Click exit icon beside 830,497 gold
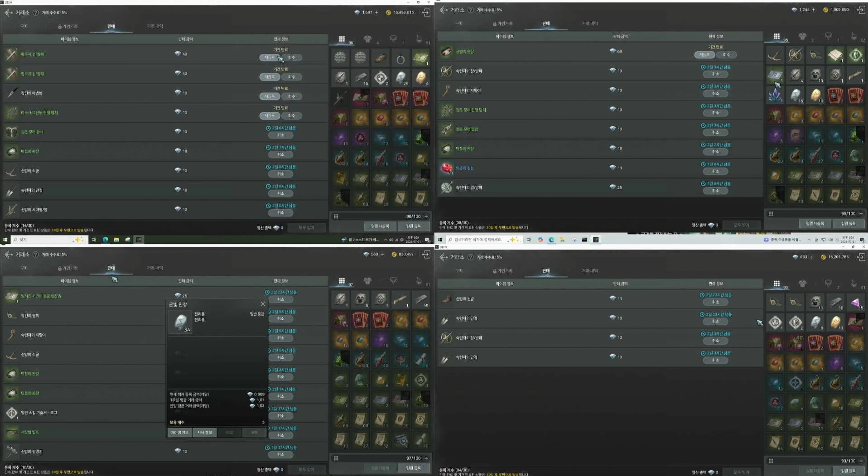Image resolution: width=868 pixels, height=476 pixels. point(426,255)
